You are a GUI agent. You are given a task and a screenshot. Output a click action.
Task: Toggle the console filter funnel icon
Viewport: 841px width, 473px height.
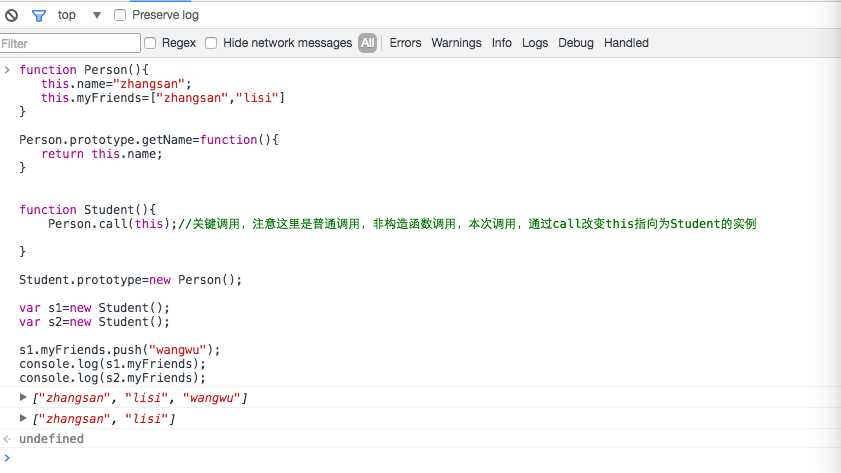tap(39, 15)
